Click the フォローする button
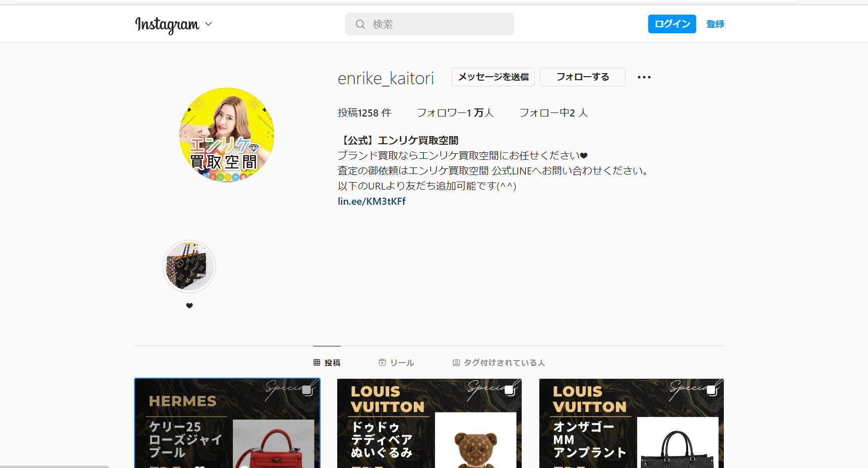Screen dimensions: 868x468 point(583,77)
